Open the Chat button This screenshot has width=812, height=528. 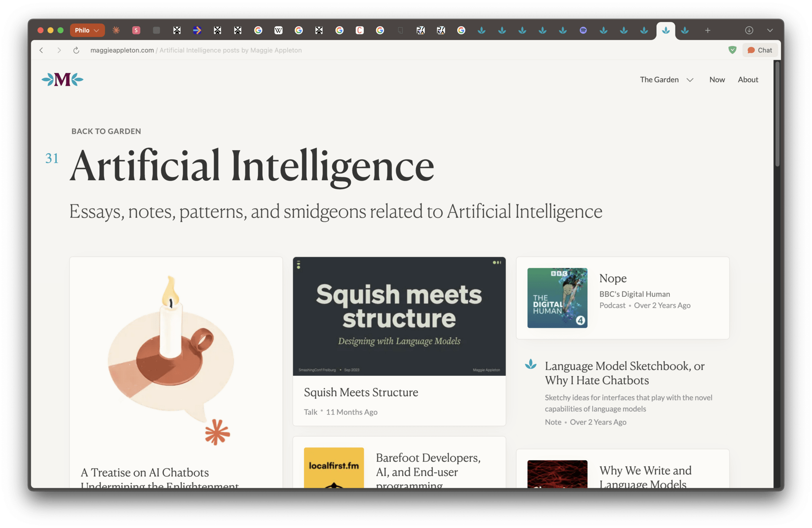760,50
